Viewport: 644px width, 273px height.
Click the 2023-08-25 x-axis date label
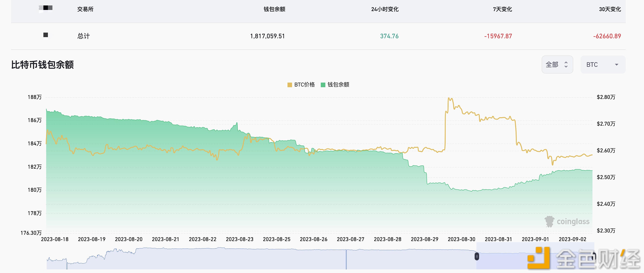pos(277,239)
